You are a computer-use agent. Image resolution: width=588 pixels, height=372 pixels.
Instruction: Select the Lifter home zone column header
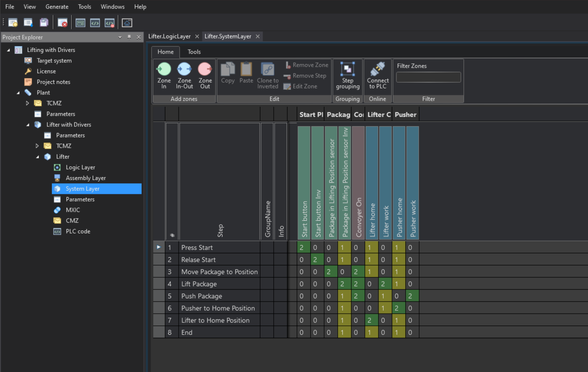(x=372, y=183)
